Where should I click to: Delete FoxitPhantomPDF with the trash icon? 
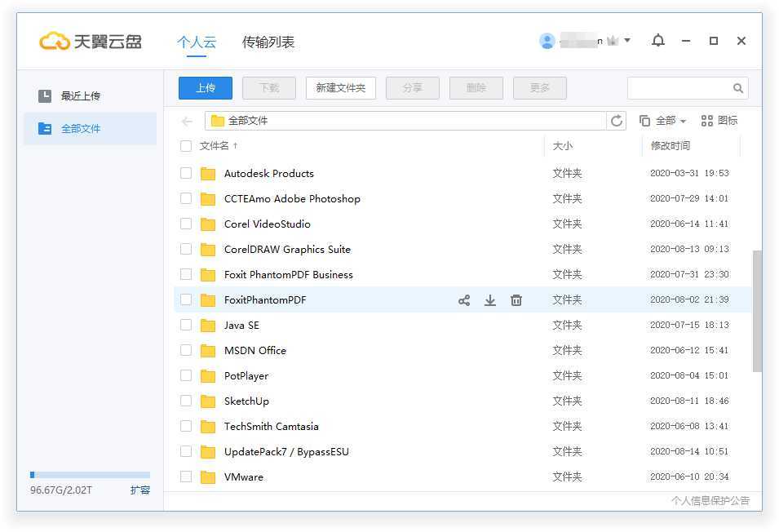pyautogui.click(x=516, y=300)
